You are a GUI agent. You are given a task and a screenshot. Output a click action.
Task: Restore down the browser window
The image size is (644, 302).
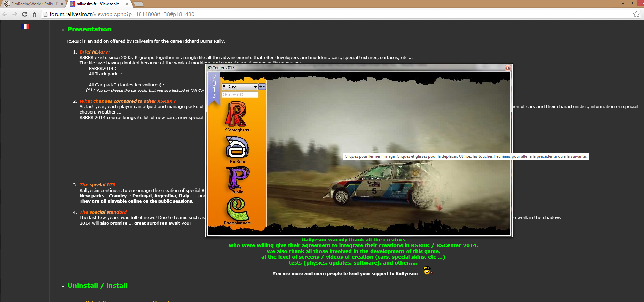click(631, 3)
